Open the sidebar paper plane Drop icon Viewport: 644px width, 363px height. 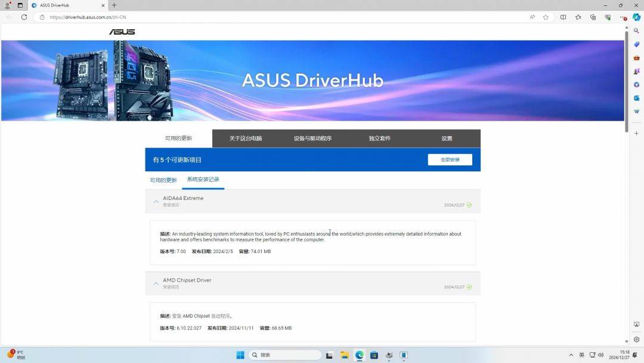[x=636, y=112]
